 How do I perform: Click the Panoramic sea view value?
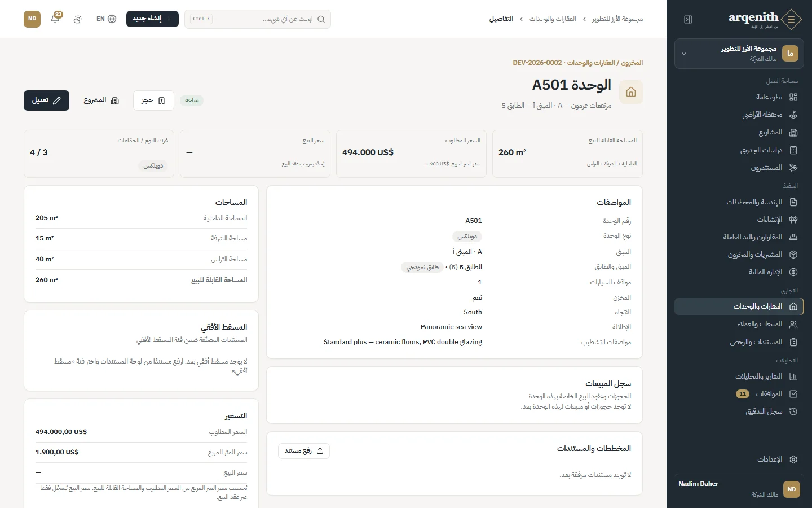coord(451,327)
